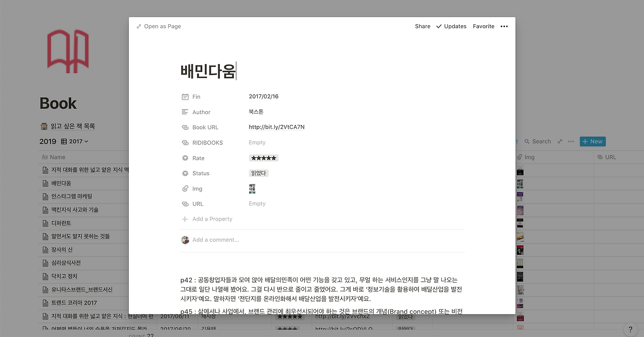Open the help question mark button
644x337 pixels.
[x=630, y=329]
